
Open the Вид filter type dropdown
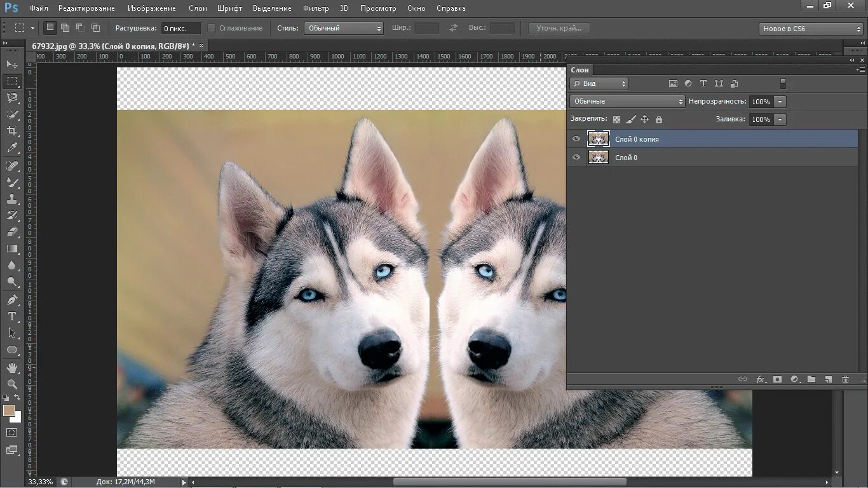click(599, 83)
